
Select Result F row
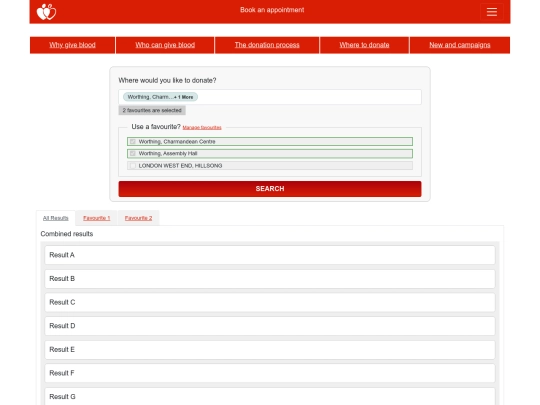point(270,373)
